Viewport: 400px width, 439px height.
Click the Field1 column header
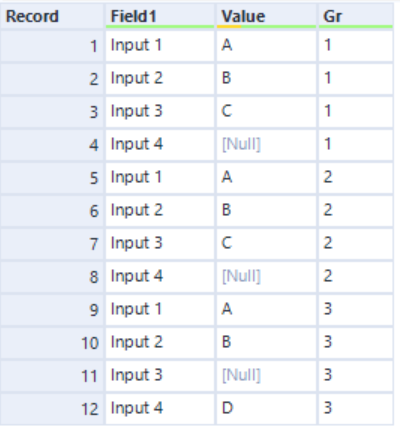point(160,16)
